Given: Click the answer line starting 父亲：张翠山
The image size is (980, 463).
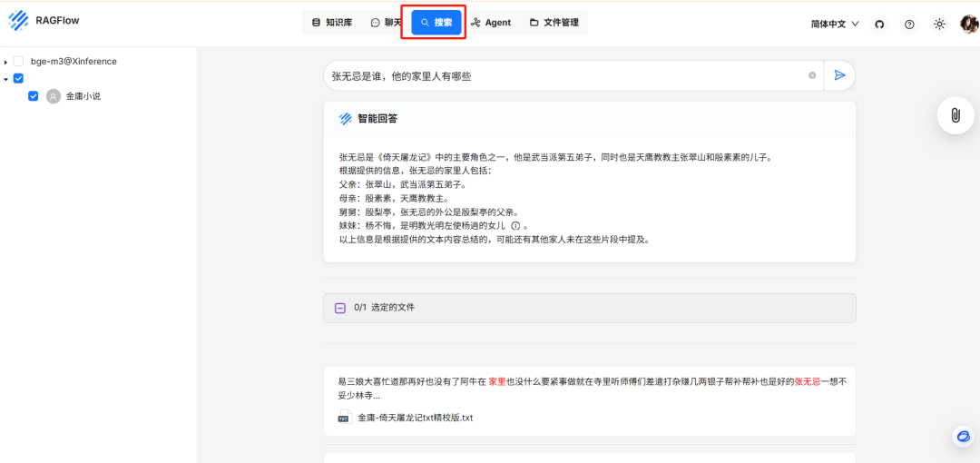Looking at the screenshot, I should click(x=402, y=184).
